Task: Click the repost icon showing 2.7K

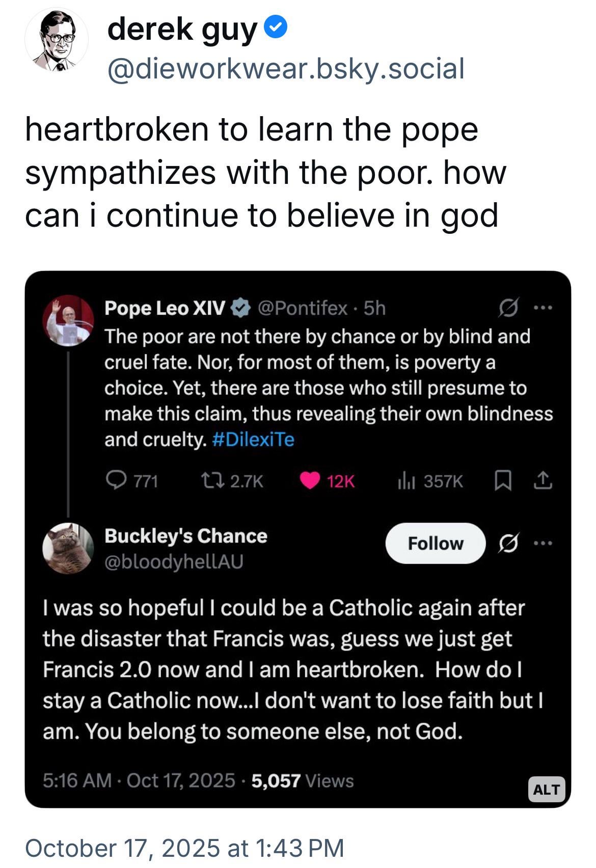Action: point(209,480)
